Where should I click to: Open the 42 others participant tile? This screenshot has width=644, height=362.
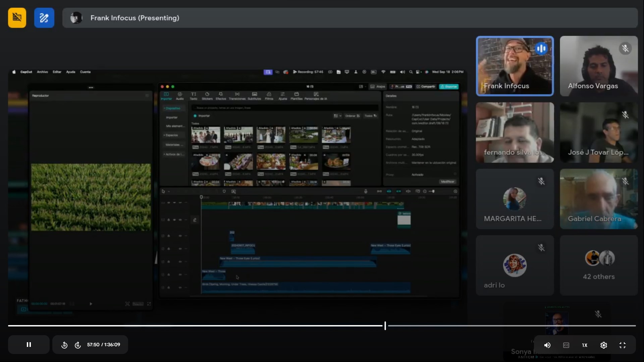(599, 265)
